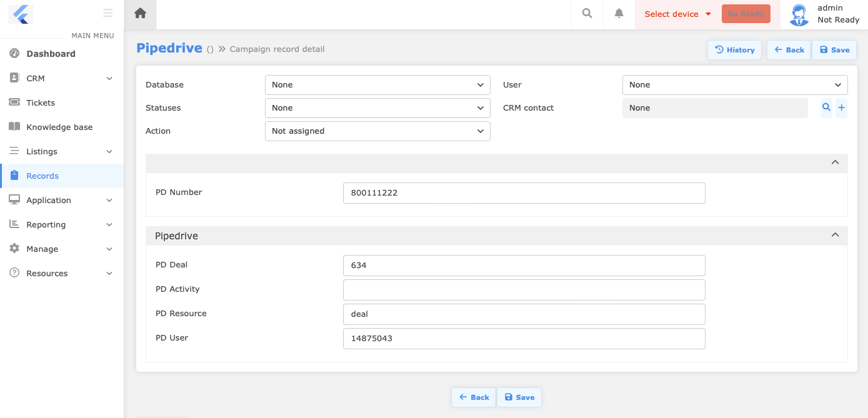Click inside the PD Activity input field
Screen dimensions: 868x418
coord(524,289)
